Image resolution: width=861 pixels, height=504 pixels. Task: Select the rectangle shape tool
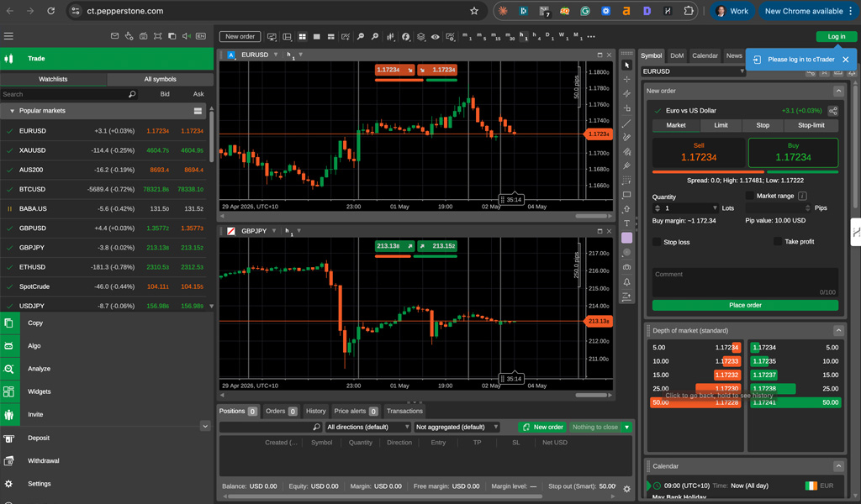pyautogui.click(x=626, y=195)
